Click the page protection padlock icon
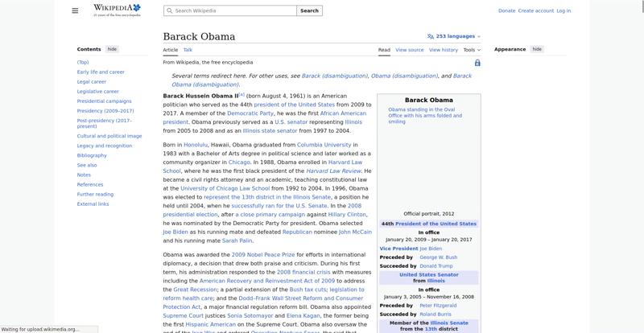This screenshot has height=333, width=644. coord(477,62)
